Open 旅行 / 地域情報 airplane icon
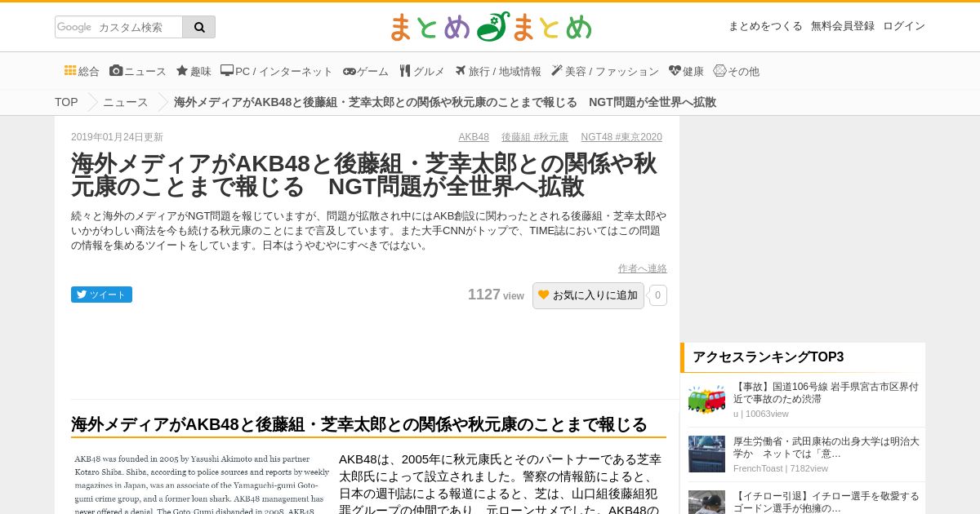This screenshot has height=514, width=980. [x=461, y=71]
